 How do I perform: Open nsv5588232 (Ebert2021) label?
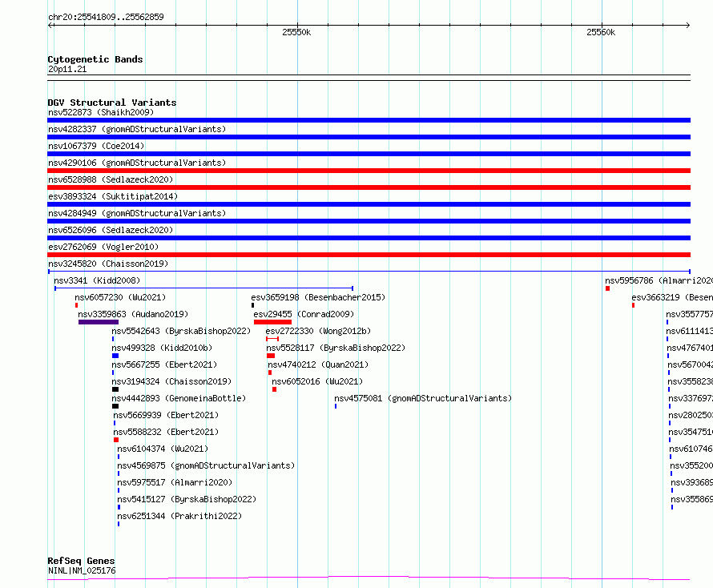point(166,432)
